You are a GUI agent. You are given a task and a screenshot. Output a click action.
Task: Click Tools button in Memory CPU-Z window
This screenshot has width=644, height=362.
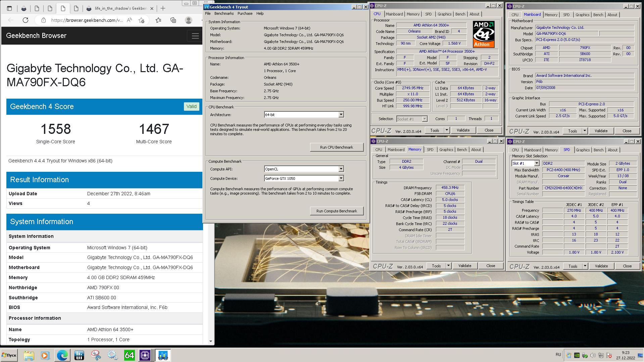(436, 266)
